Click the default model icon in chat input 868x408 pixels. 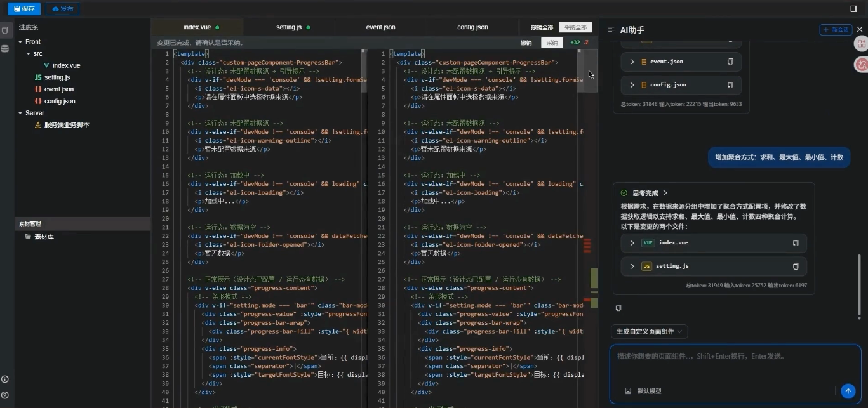(628, 391)
